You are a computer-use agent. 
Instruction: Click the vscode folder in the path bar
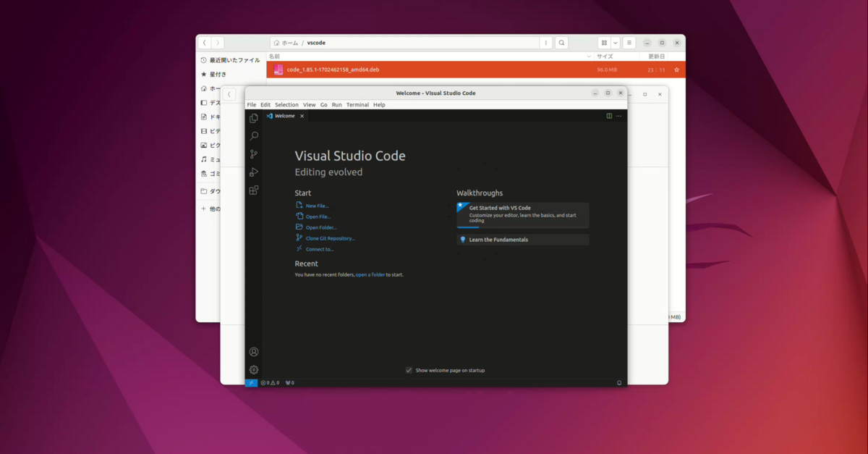316,43
